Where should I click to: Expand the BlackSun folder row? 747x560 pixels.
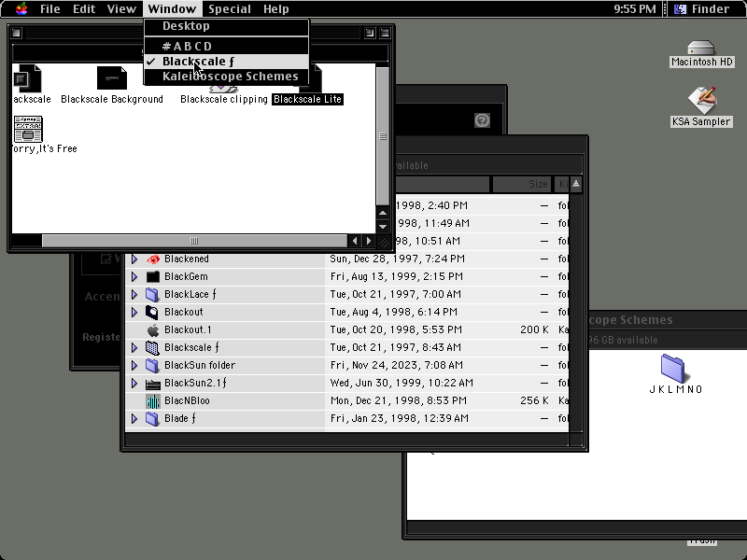(x=134, y=365)
